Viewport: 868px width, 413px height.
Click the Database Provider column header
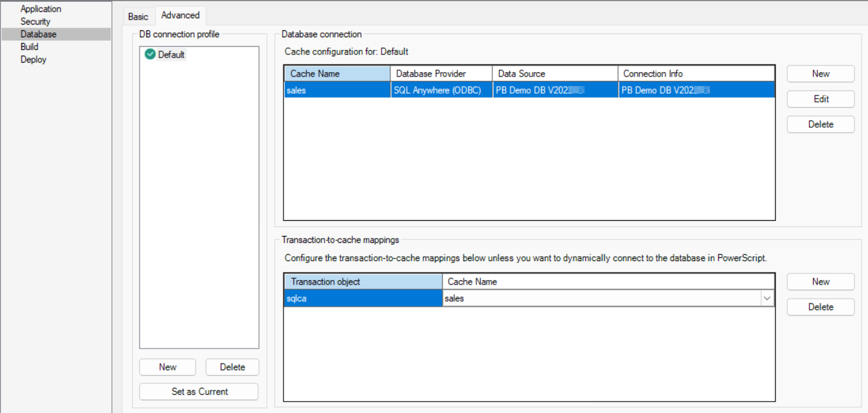[x=441, y=73]
